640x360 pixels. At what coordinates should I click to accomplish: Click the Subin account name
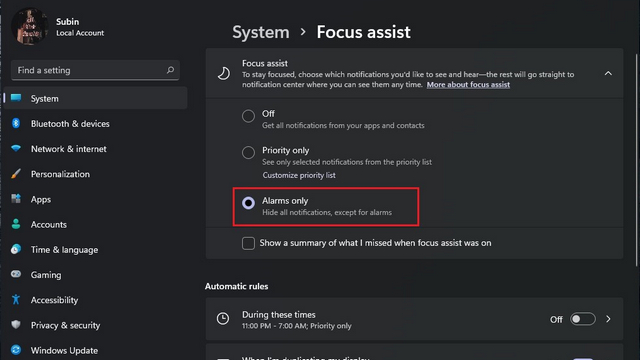click(67, 22)
